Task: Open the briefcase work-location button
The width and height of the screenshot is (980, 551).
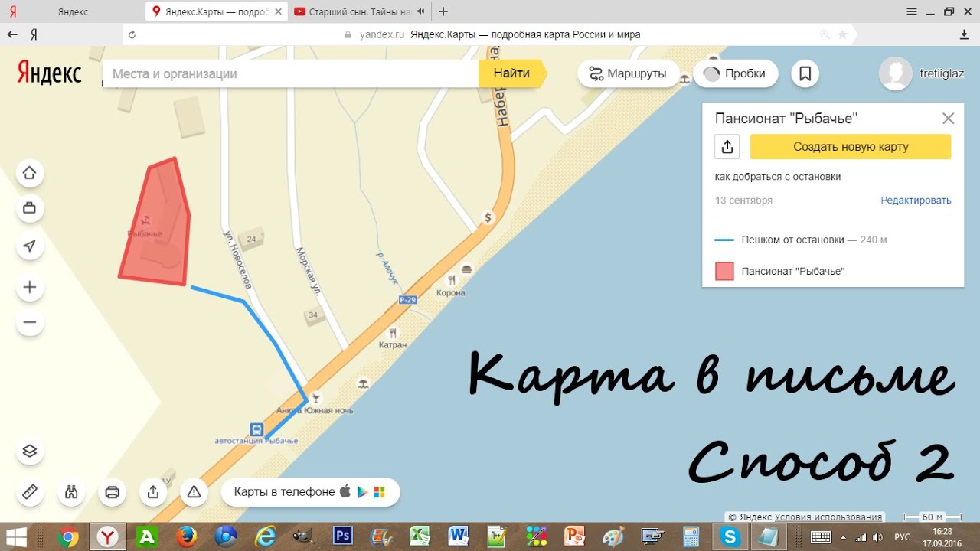Action: tap(30, 208)
